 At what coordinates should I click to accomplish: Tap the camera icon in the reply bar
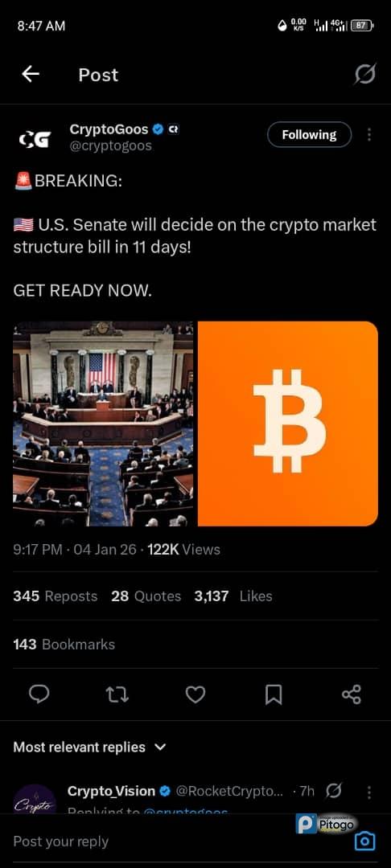(364, 841)
